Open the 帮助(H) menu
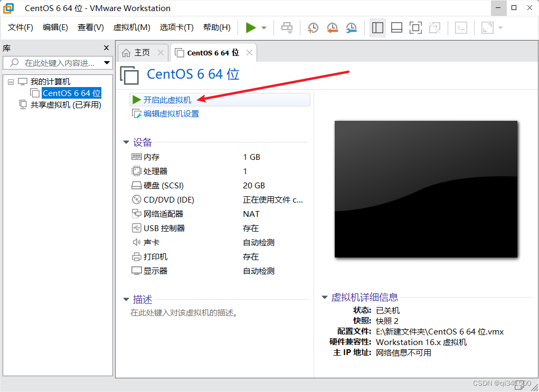Viewport: 539px width, 392px height. [216, 27]
